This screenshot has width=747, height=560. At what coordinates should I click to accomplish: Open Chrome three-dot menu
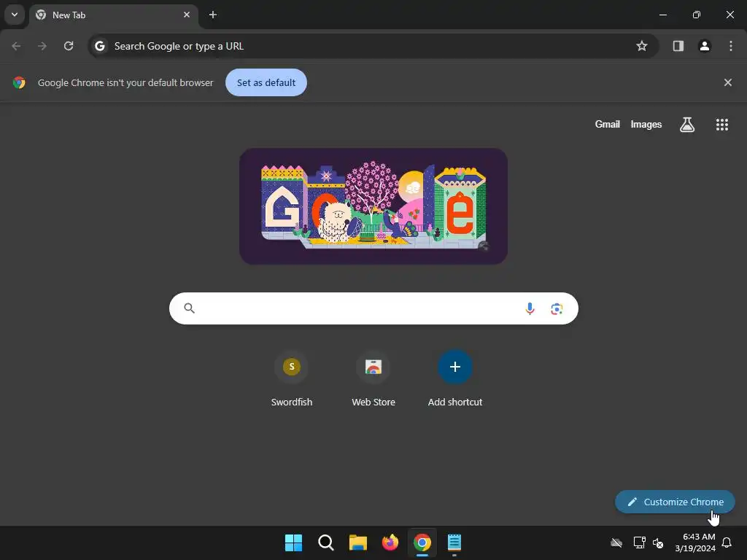click(731, 46)
